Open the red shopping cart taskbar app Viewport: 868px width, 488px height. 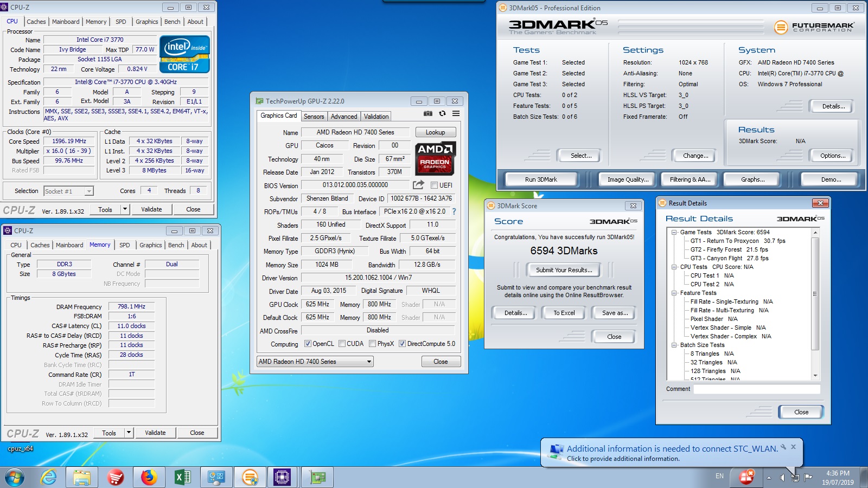116,478
